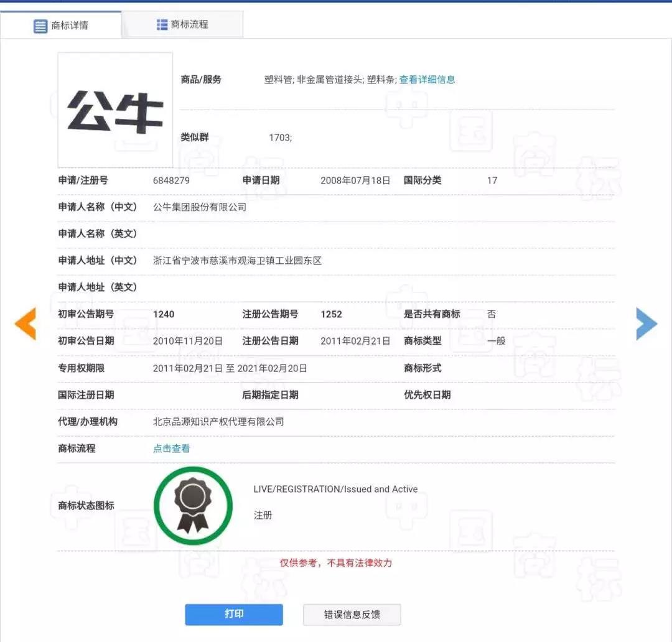The image size is (672, 642).
Task: Select the 注册 status text
Action: (x=263, y=515)
